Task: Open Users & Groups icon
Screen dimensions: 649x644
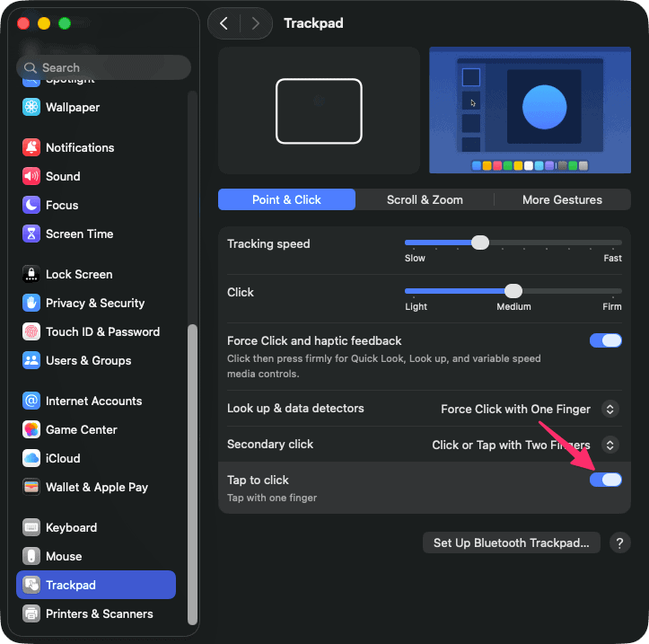Action: coord(31,360)
